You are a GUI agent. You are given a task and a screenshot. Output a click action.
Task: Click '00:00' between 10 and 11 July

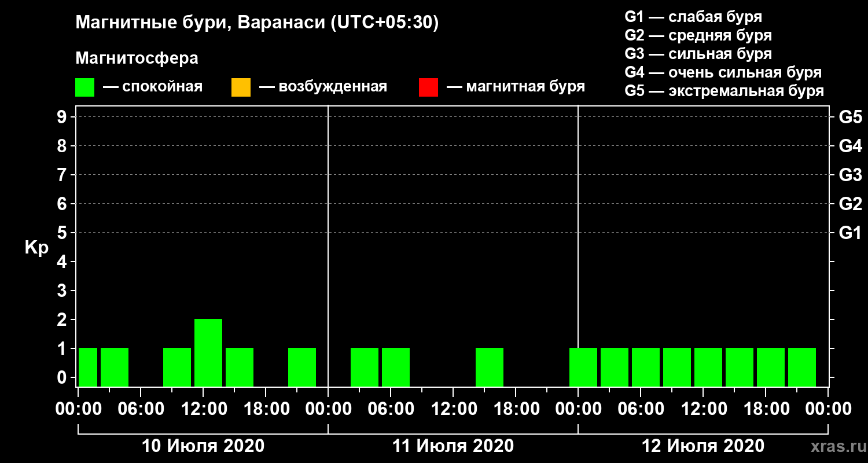point(328,409)
